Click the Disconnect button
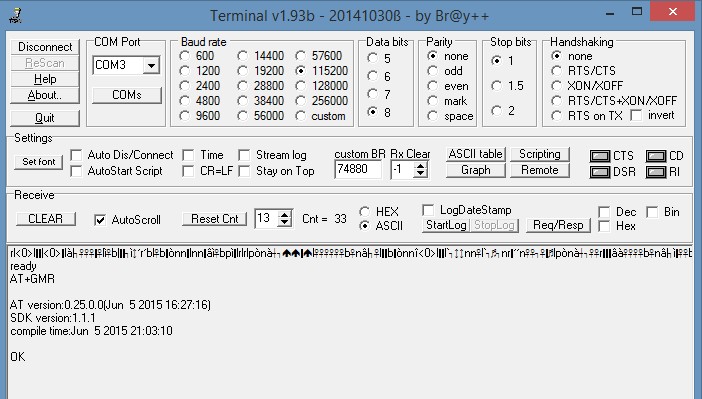This screenshot has height=399, width=702. [x=45, y=47]
